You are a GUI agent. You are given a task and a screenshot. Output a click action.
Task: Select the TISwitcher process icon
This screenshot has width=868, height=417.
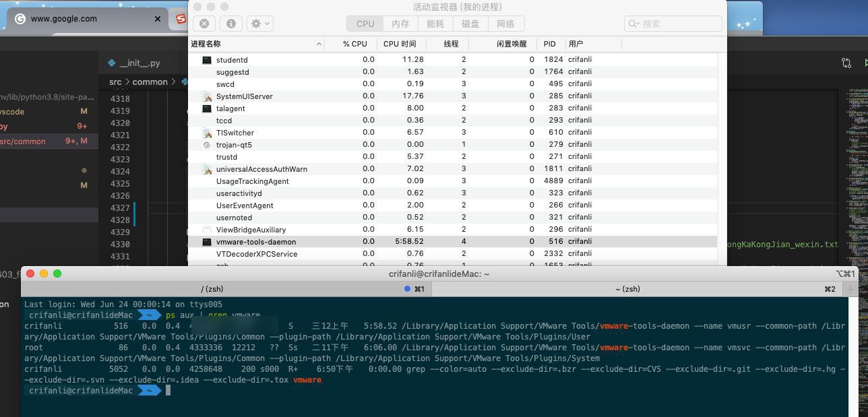[x=207, y=133]
